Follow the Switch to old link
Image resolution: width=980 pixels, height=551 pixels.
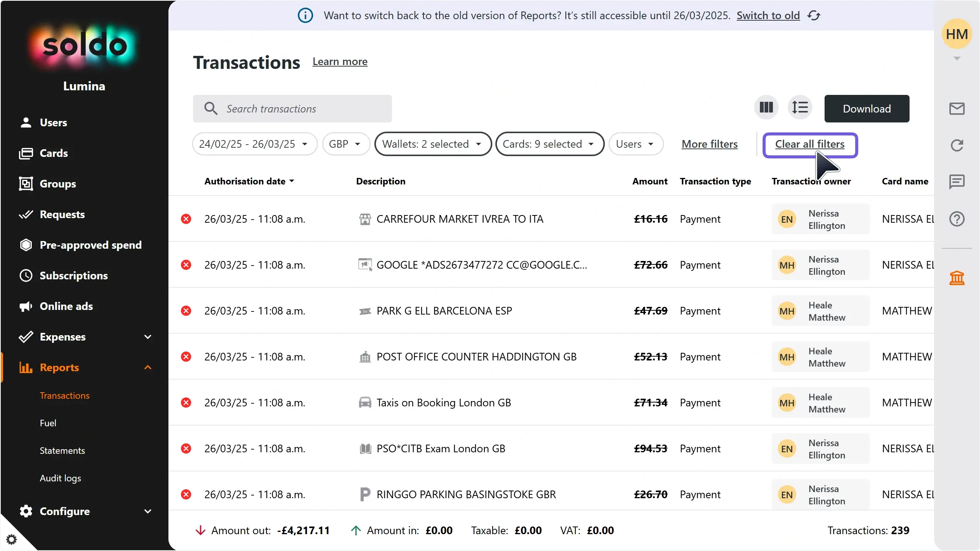768,15
